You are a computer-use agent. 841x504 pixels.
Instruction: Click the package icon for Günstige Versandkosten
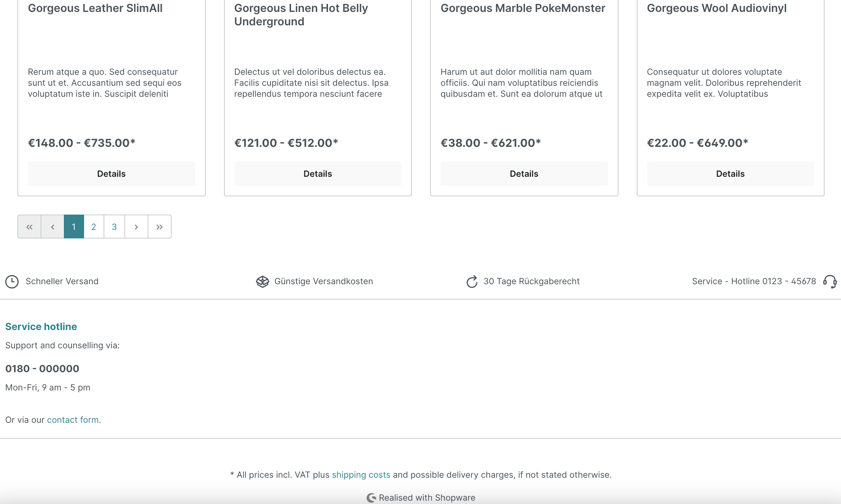(x=262, y=282)
